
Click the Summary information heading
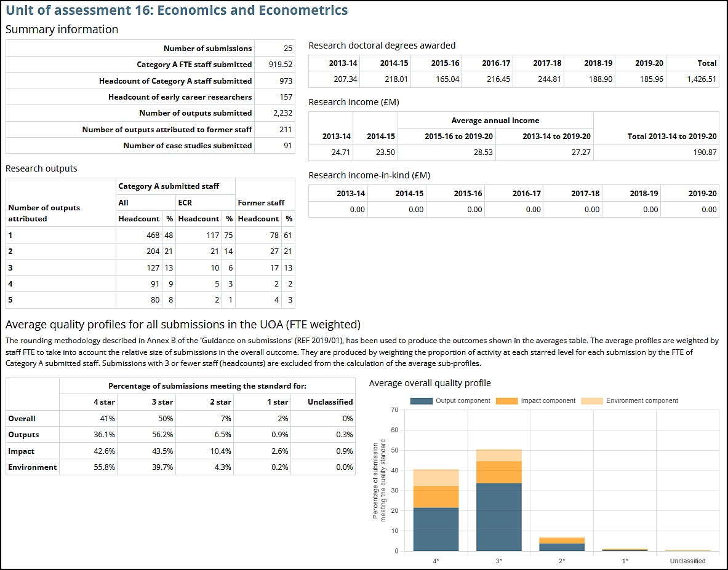(62, 29)
